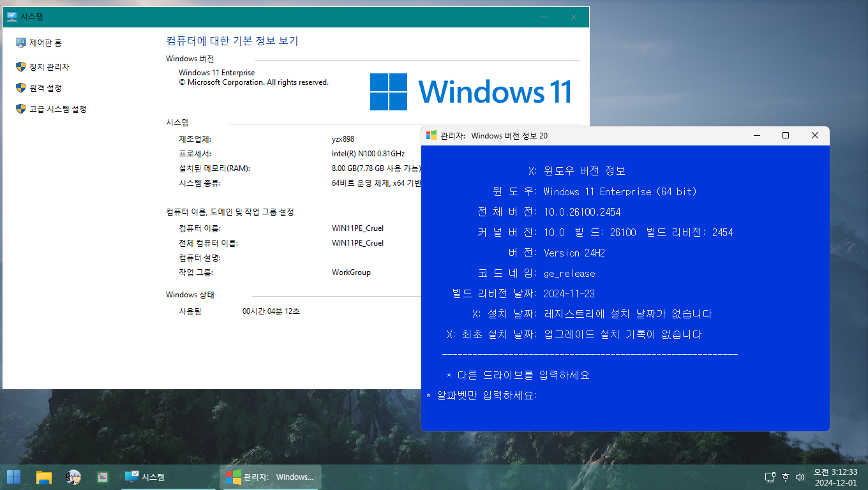Click the 전체 컴퓨터 이름 value WIN11PE_Cruel

(x=357, y=243)
